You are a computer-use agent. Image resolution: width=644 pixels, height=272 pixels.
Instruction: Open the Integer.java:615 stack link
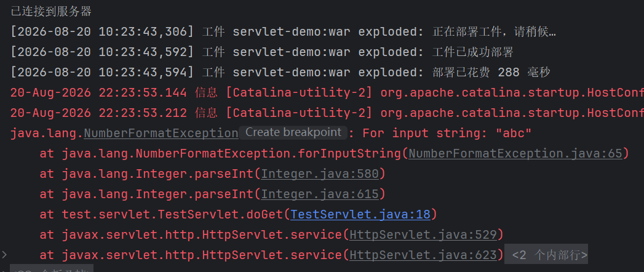[319, 194]
